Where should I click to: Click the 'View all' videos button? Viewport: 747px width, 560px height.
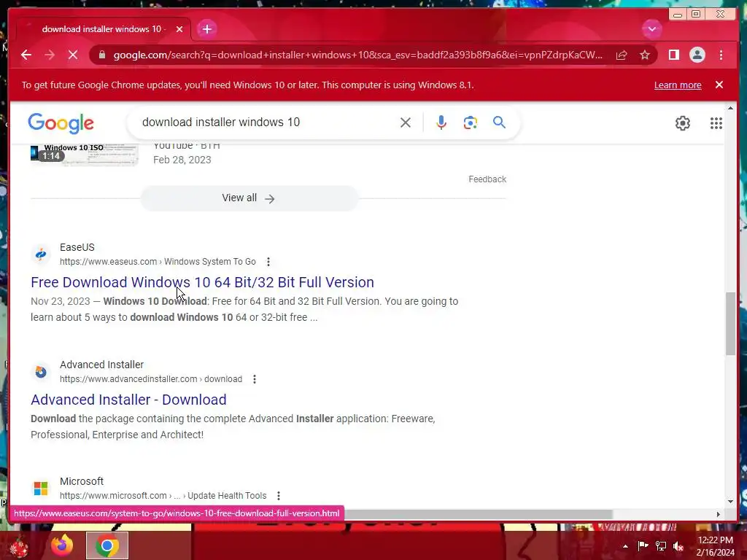point(249,198)
